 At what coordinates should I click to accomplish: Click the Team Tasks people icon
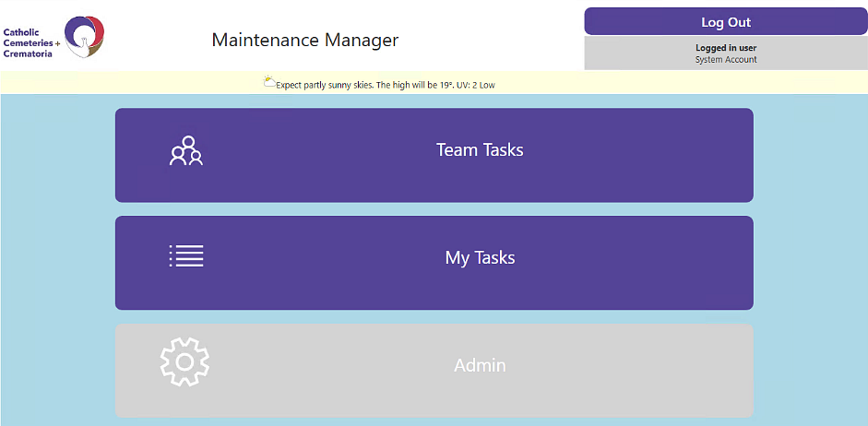click(185, 151)
